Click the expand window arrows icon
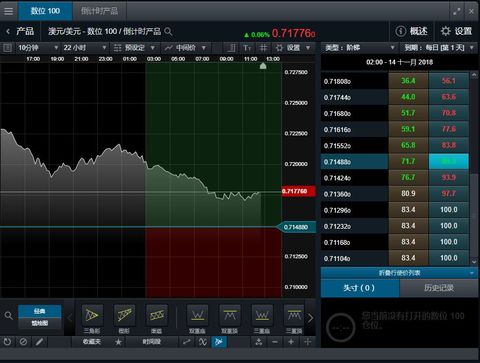Image resolution: width=480 pixels, height=363 pixels. click(456, 11)
